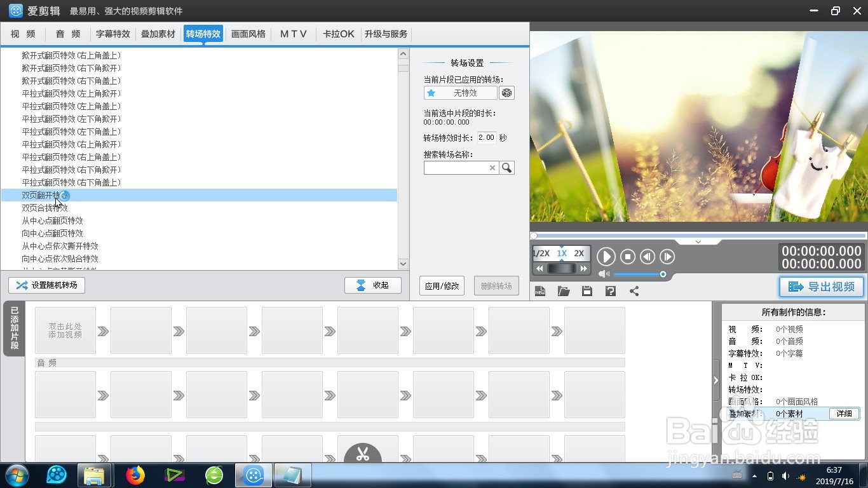
Task: Collapse the transition list with 收起
Action: click(x=373, y=285)
